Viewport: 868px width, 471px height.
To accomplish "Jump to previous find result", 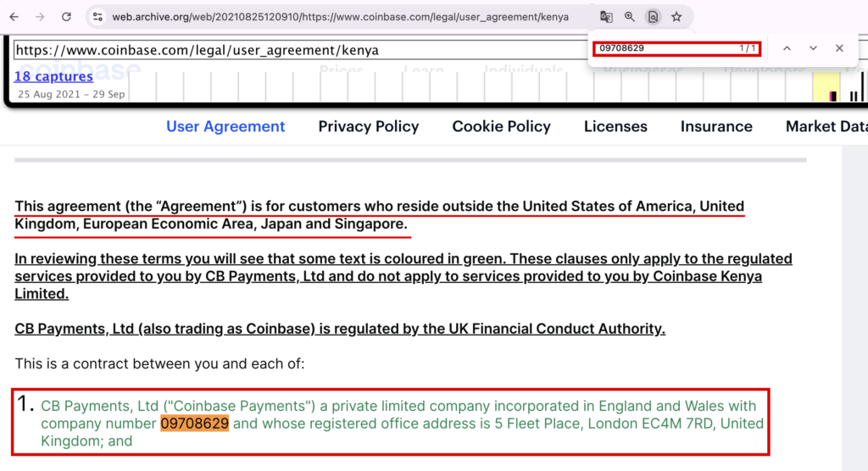I will [787, 48].
